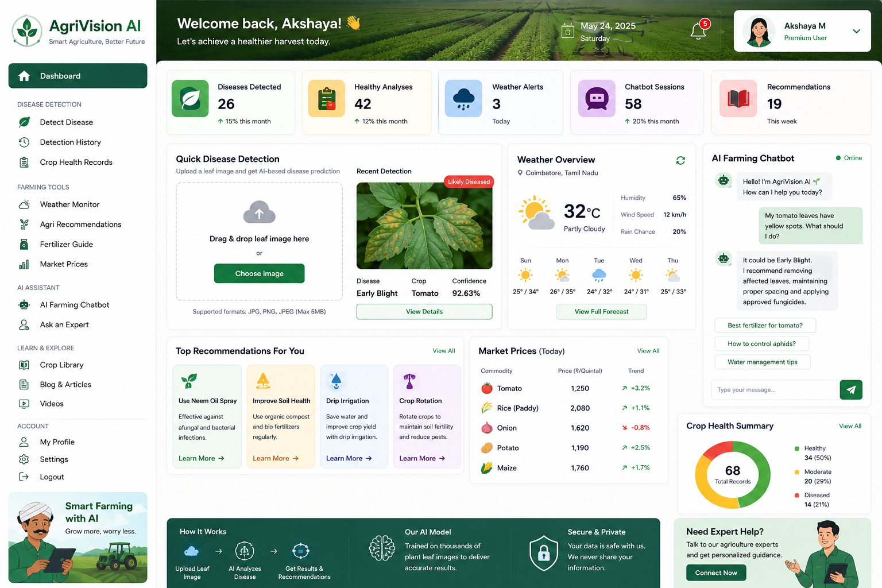This screenshot has width=882, height=588.
Task: Click the Detect Disease leaf icon
Action: coord(24,122)
